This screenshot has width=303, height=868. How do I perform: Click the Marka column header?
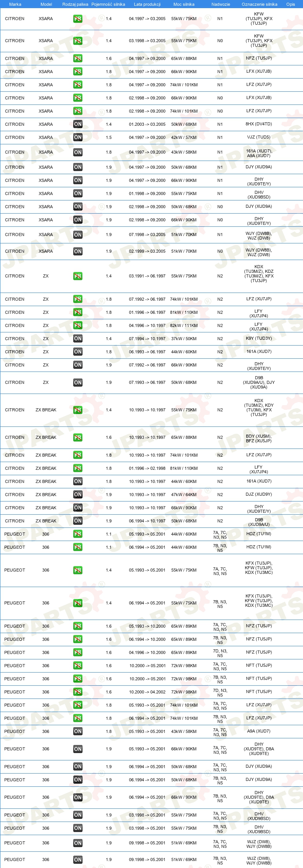tap(15, 4)
